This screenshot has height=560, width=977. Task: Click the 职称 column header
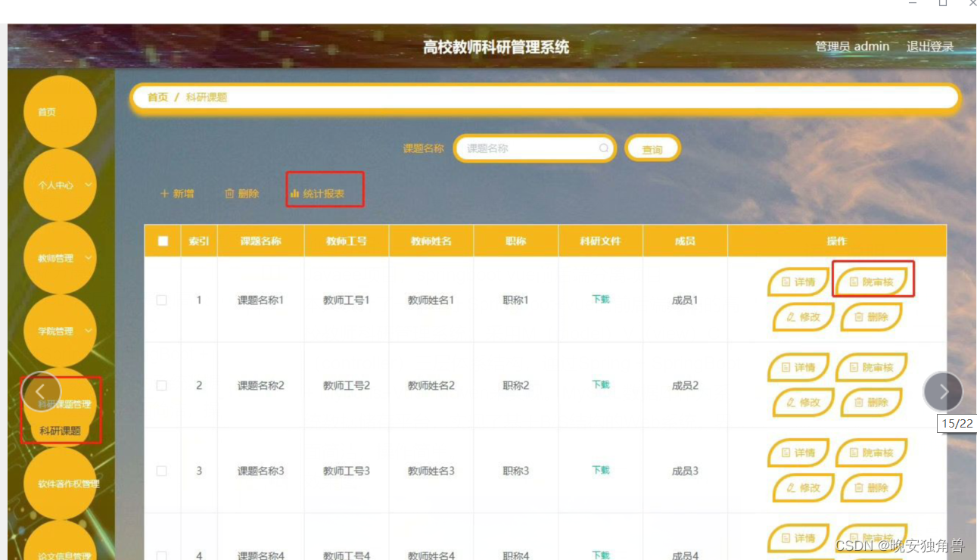[516, 241]
